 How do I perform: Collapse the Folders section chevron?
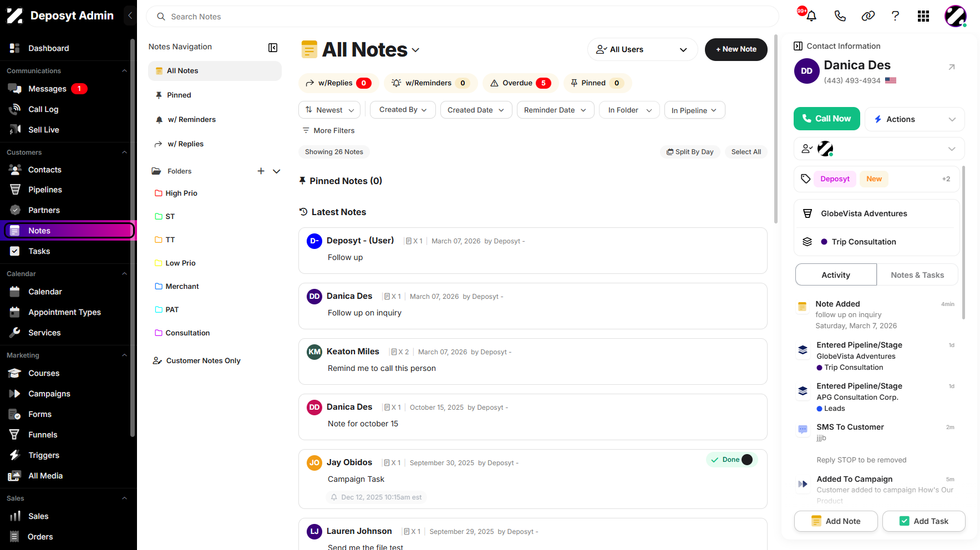click(277, 171)
